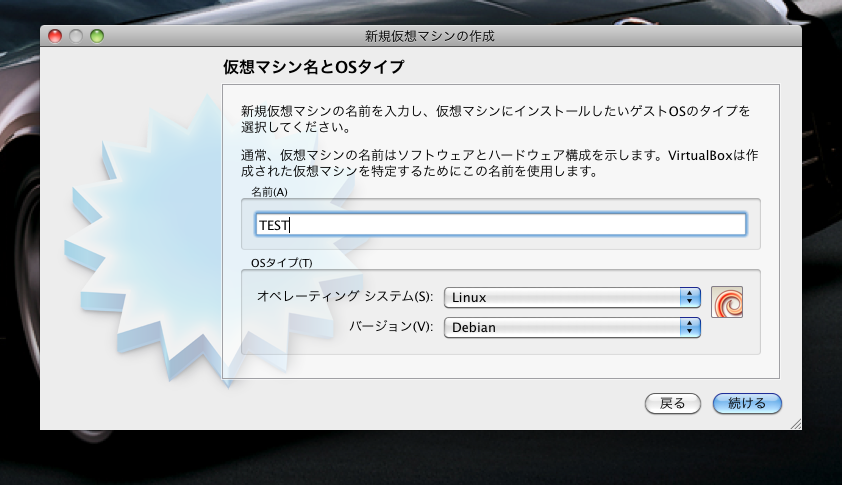Viewport: 842px width, 485px height.
Task: Click the 名前(A) label
Action: (x=269, y=192)
